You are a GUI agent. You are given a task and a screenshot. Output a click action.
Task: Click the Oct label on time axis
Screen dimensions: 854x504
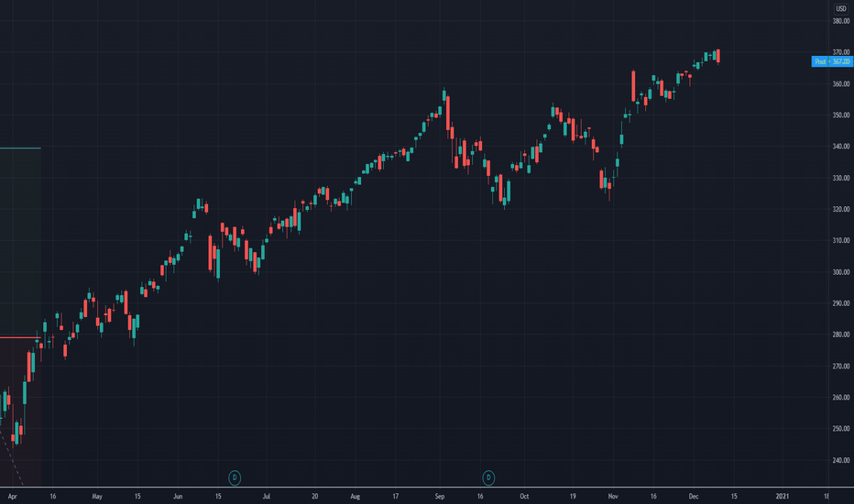click(x=524, y=497)
